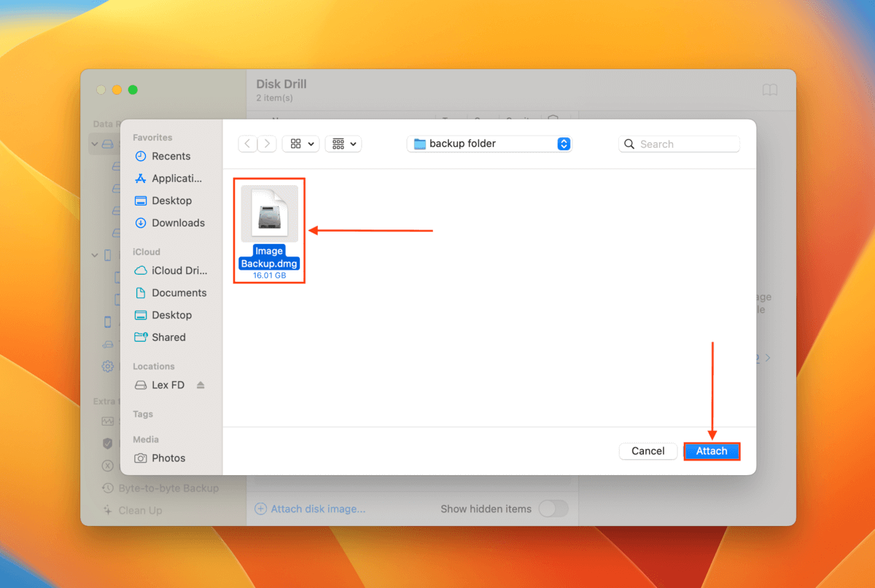Go forward with the right chevron
Image resolution: width=875 pixels, height=588 pixels.
(x=268, y=144)
